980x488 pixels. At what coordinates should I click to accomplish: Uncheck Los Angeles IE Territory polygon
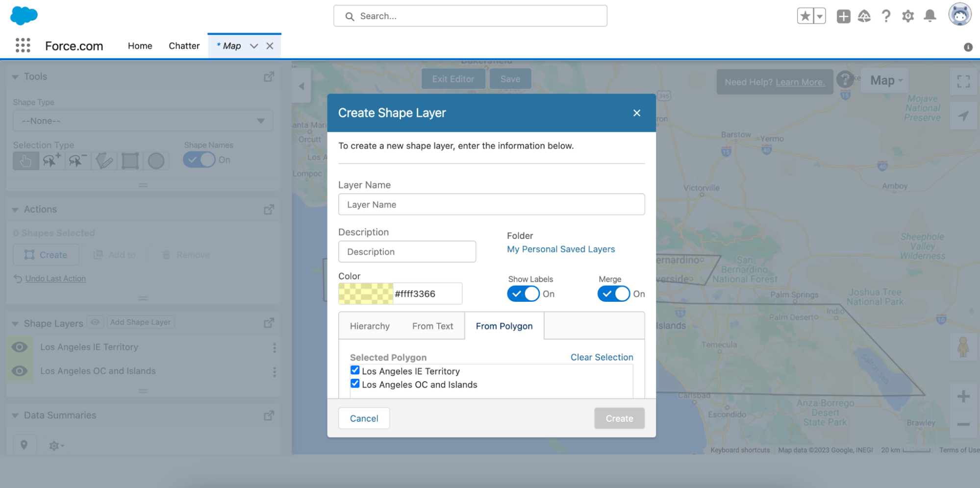tap(355, 370)
